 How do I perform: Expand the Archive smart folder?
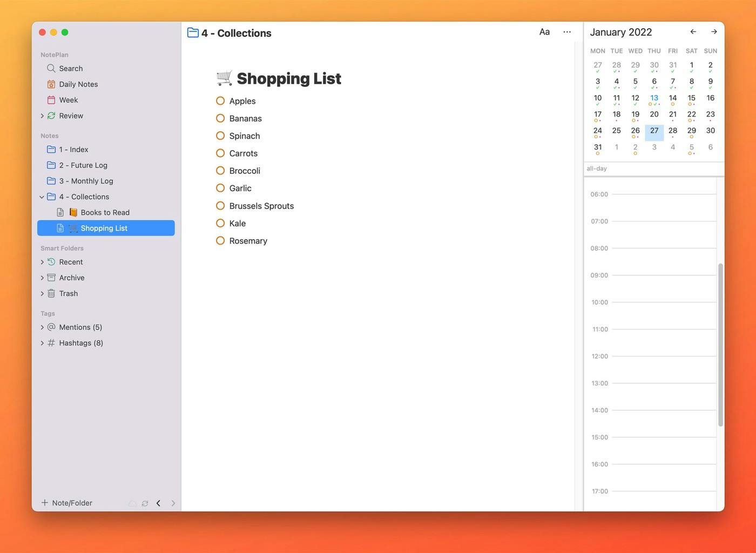[42, 278]
